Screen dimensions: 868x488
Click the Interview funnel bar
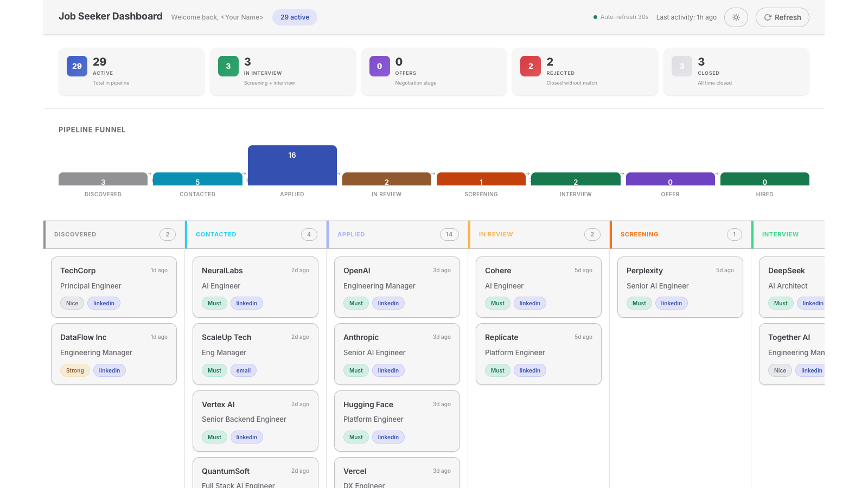(576, 179)
